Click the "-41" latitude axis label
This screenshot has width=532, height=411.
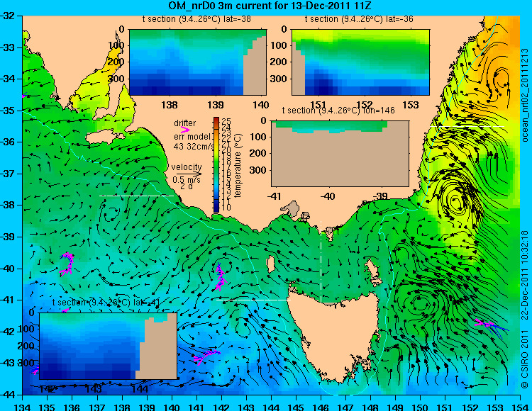click(8, 300)
